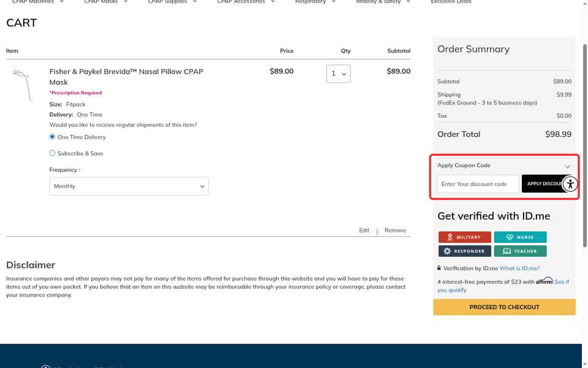The image size is (588, 368).
Task: Click the Military ID.me badge
Action: (x=465, y=237)
